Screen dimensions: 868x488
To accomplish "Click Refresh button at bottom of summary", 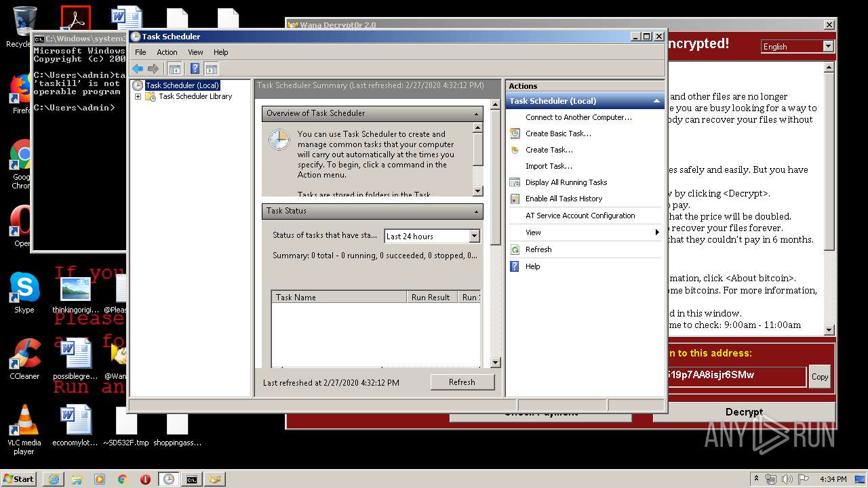I will pos(462,382).
